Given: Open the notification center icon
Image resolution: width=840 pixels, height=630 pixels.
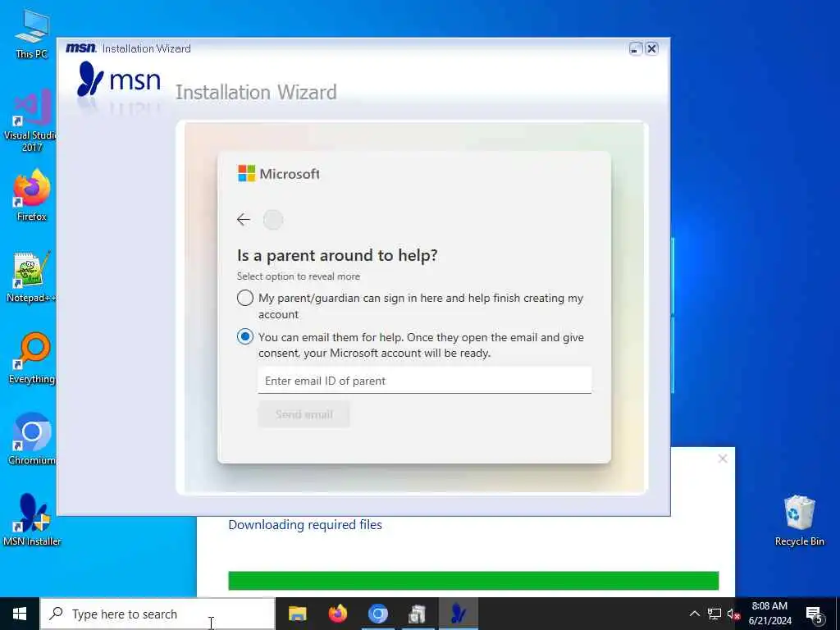Looking at the screenshot, I should (x=815, y=614).
